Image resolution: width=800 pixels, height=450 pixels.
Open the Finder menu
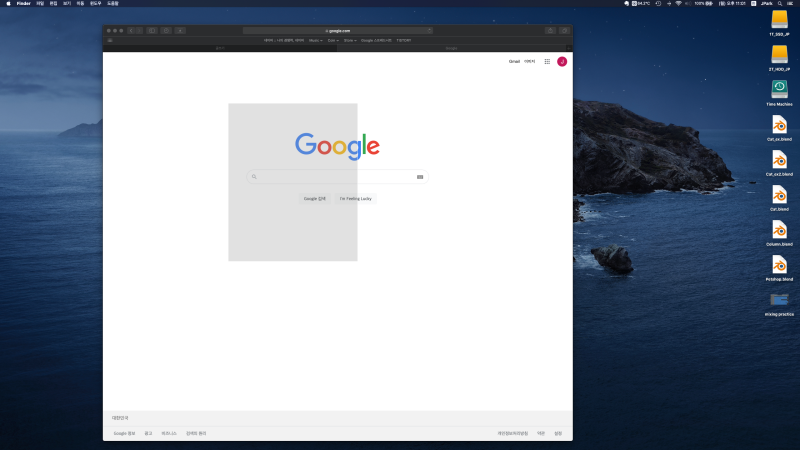(23, 4)
